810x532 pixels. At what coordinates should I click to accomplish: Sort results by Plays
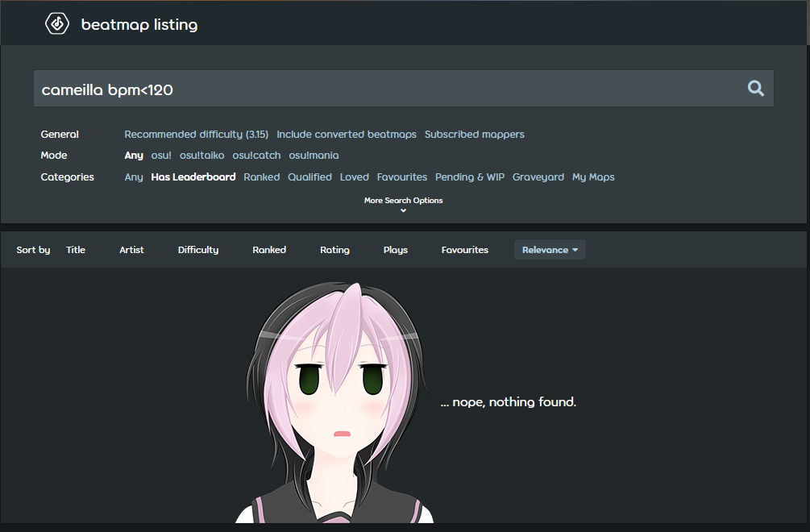[x=396, y=250]
